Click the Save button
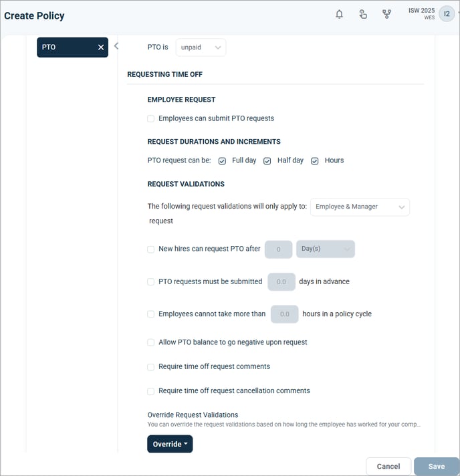The height and width of the screenshot is (476, 460). 437,466
